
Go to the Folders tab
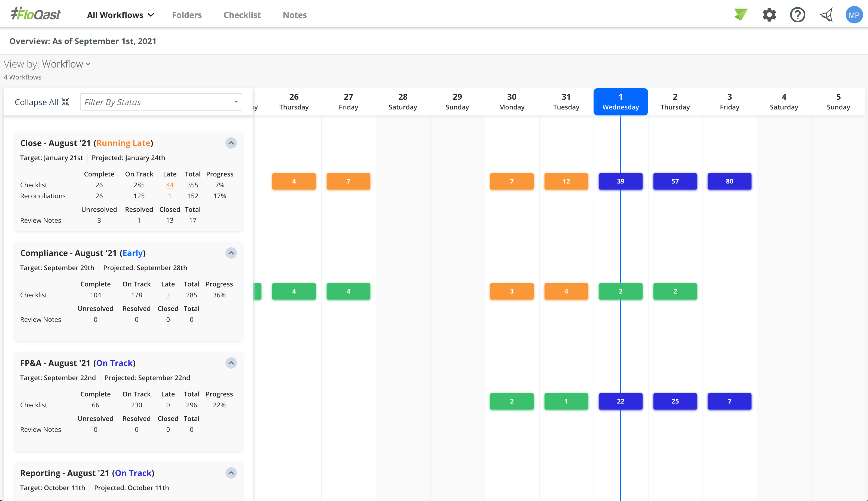[x=187, y=15]
